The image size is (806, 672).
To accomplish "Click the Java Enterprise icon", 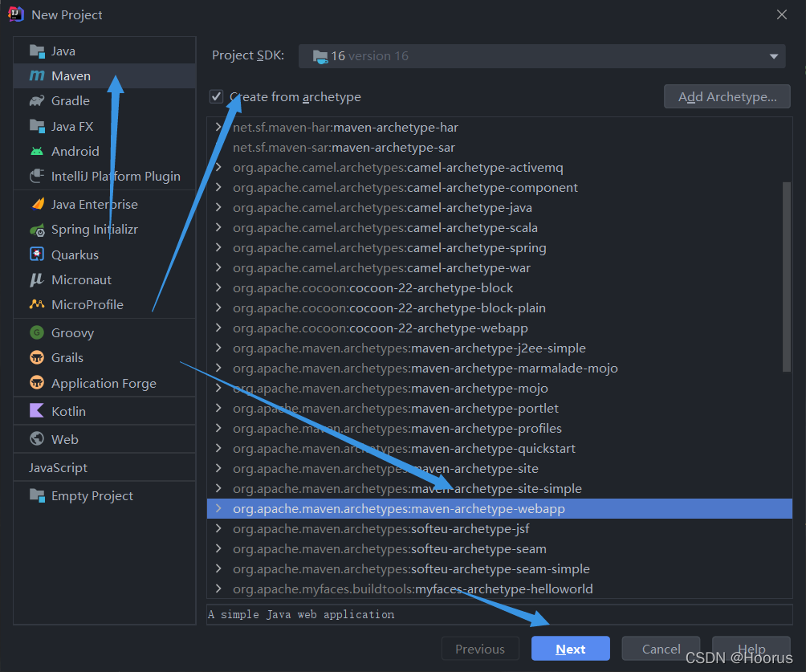I will [x=37, y=204].
